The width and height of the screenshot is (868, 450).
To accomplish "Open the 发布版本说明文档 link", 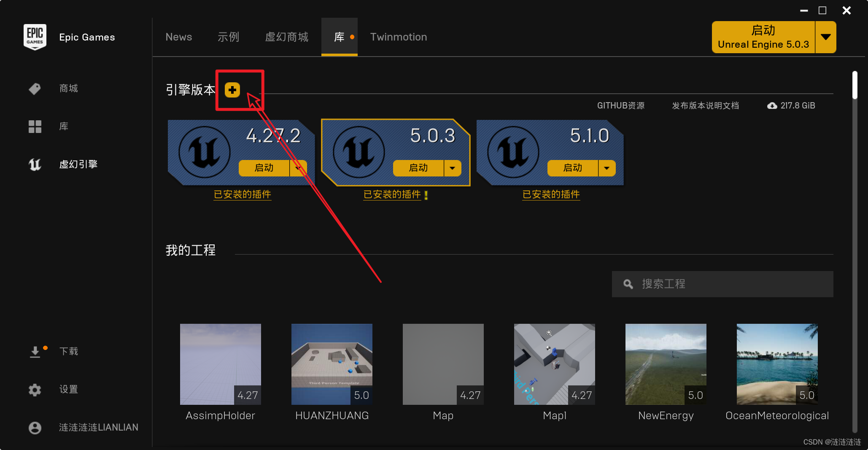I will click(x=706, y=106).
